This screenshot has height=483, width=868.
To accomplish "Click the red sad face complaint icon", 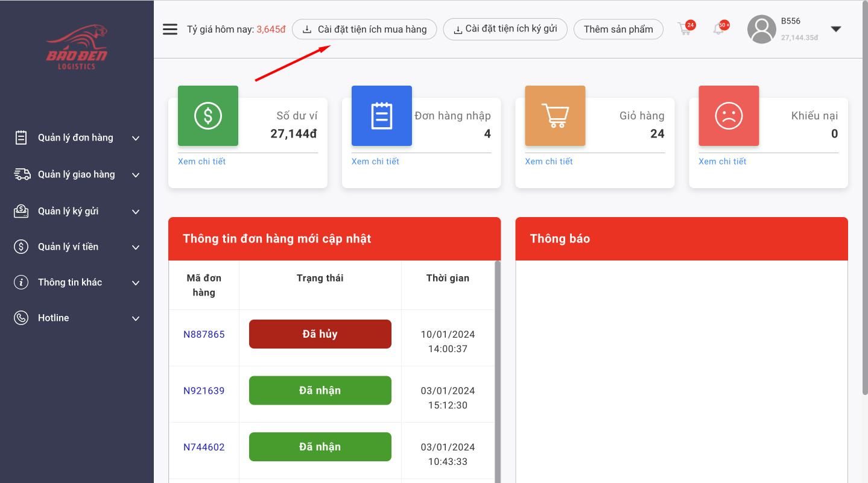I will pos(729,116).
